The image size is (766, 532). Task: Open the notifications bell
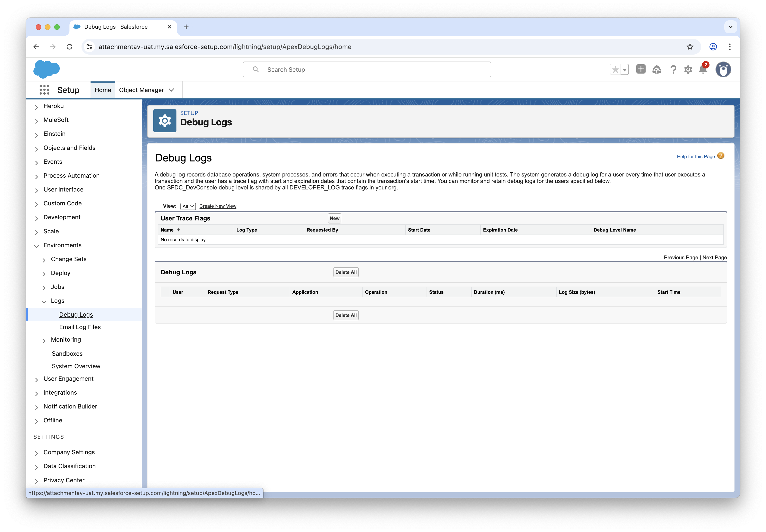(x=703, y=69)
